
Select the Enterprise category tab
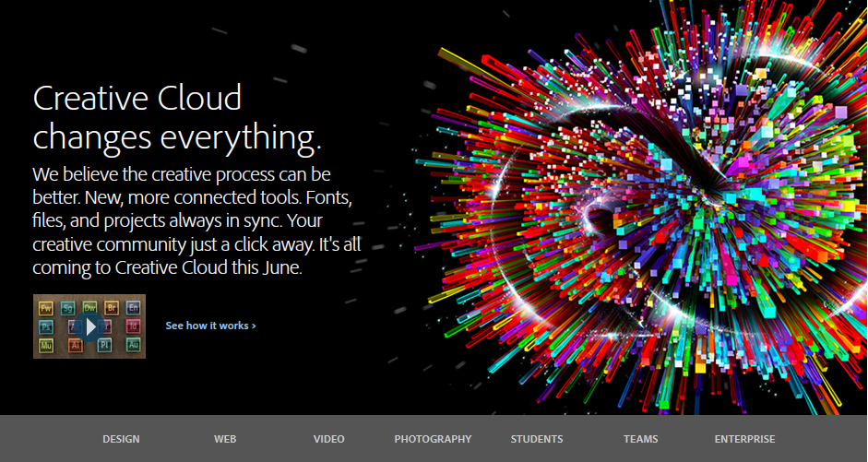pyautogui.click(x=744, y=439)
